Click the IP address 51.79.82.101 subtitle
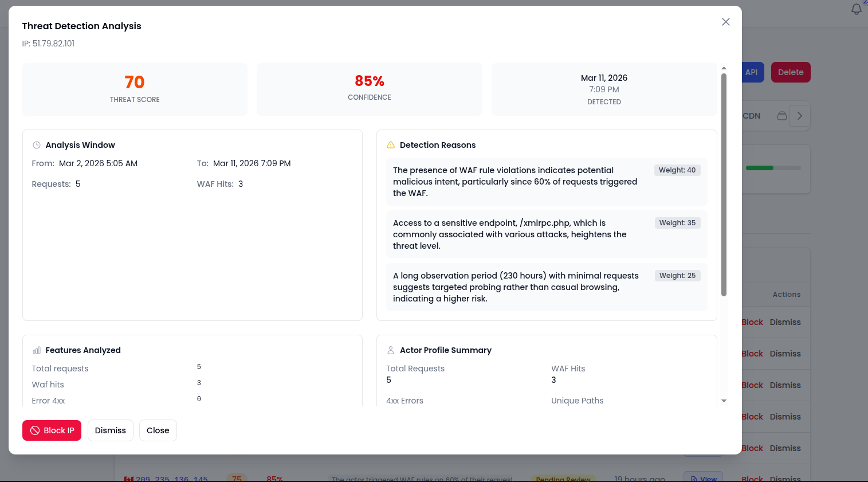The image size is (868, 482). pos(48,44)
